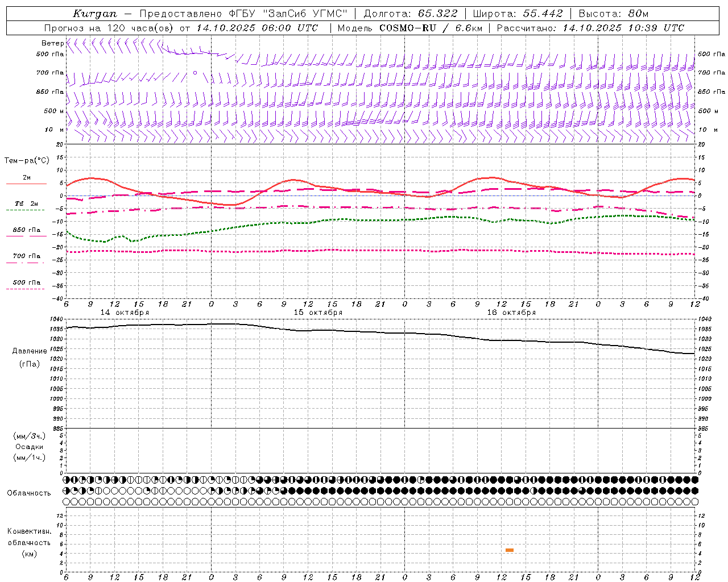Click the "(мм/3ч.)" precipitation unit label
This screenshot has height=582, width=728.
click(30, 436)
